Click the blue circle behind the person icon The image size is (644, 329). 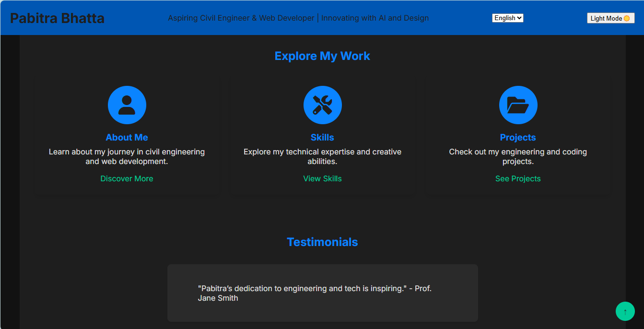point(127,105)
